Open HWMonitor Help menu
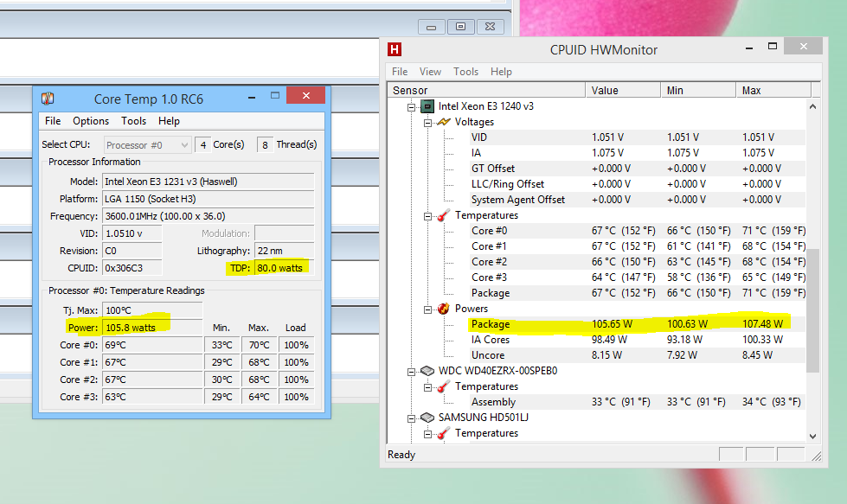The image size is (847, 504). tap(501, 72)
